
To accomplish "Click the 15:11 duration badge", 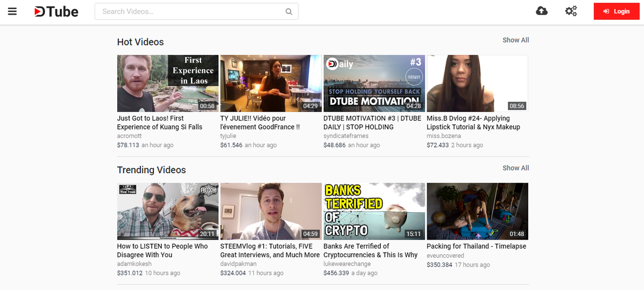I will [414, 234].
